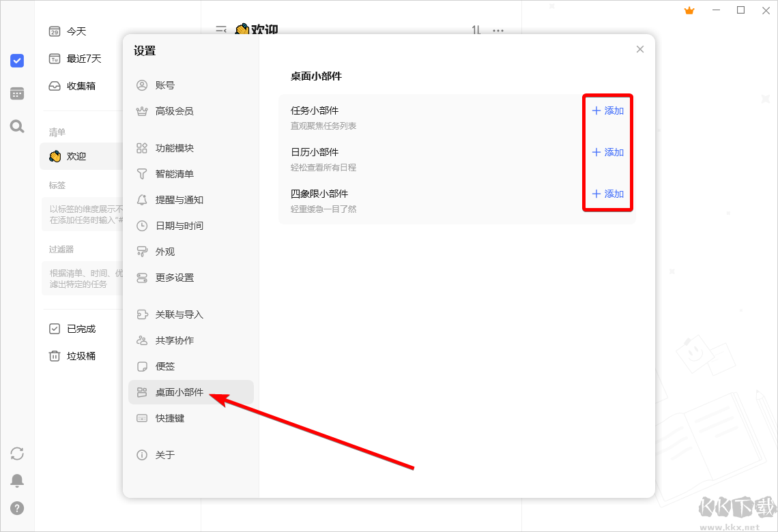The height and width of the screenshot is (532, 778).
Task: Open the notification bell icon
Action: pyautogui.click(x=16, y=480)
